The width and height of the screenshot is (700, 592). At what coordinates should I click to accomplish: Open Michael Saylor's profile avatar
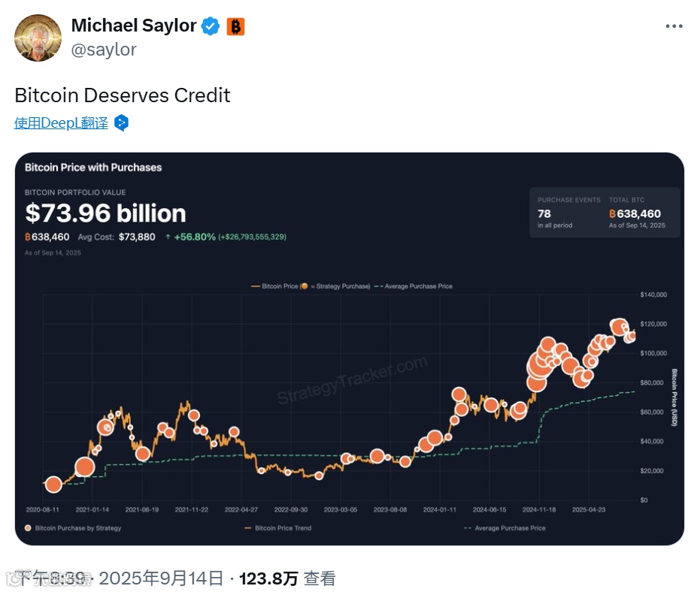38,38
